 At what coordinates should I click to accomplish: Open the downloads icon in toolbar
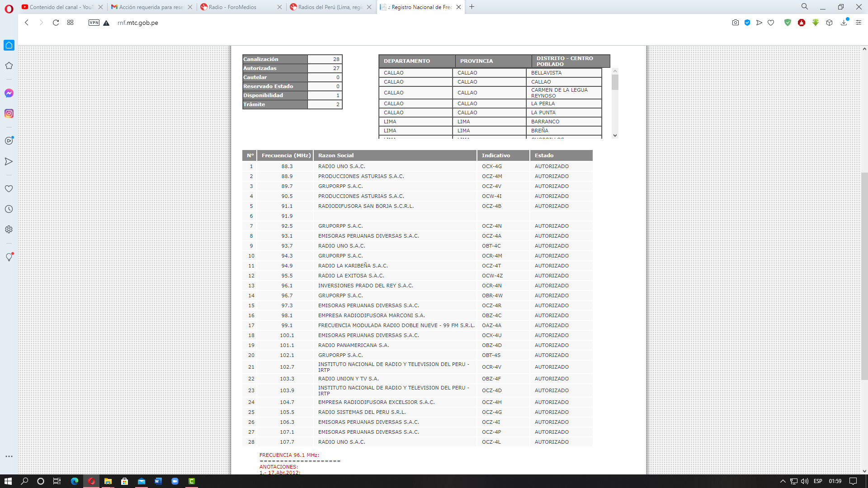pyautogui.click(x=844, y=23)
